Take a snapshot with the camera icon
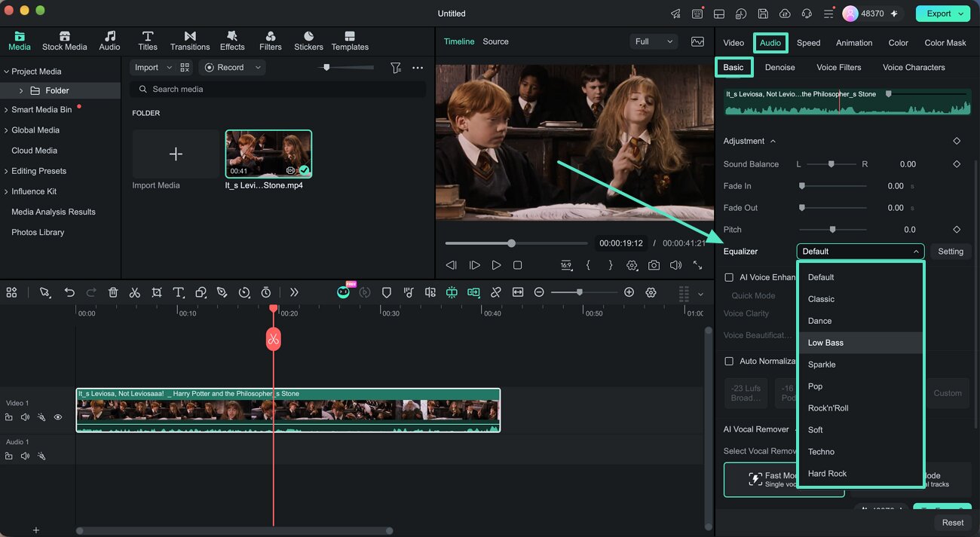The height and width of the screenshot is (537, 980). (654, 265)
